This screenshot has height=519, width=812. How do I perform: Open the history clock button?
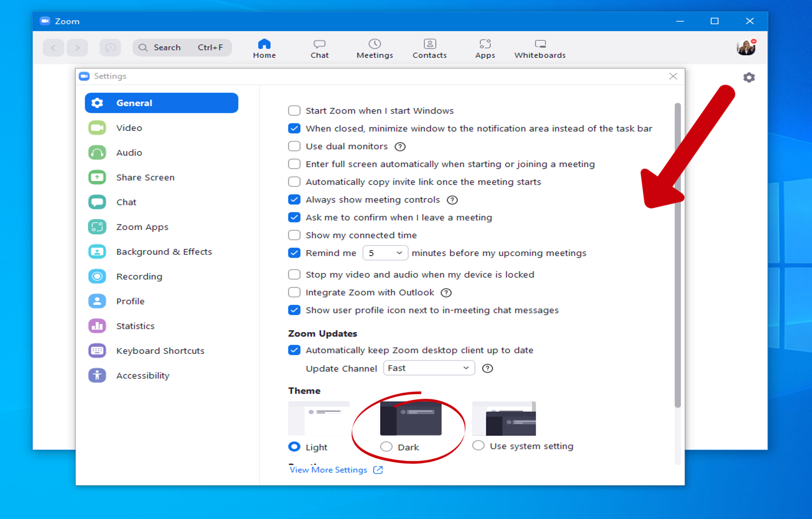coord(110,48)
